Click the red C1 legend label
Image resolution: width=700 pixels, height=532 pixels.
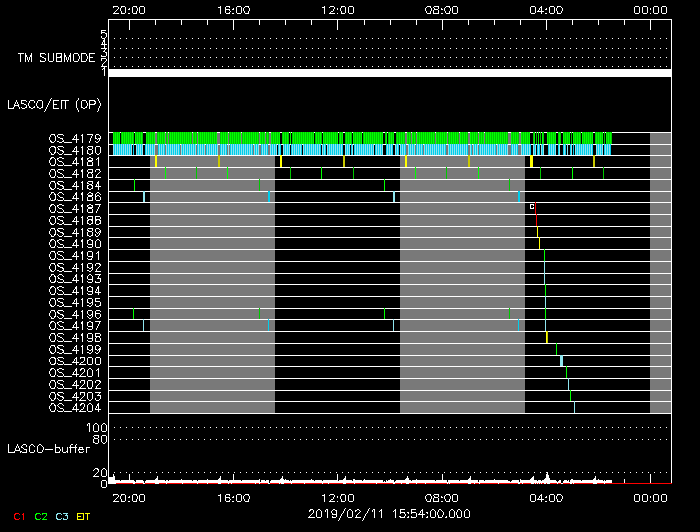pos(17,516)
